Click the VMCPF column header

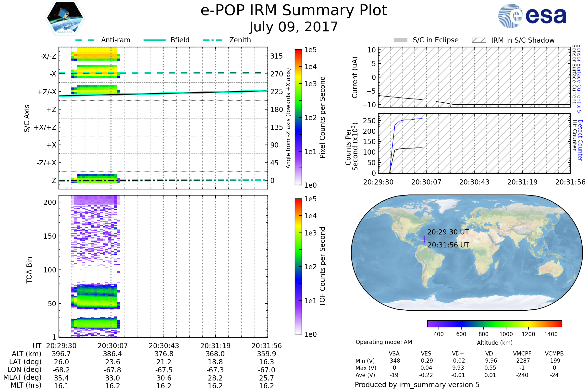[x=522, y=354]
